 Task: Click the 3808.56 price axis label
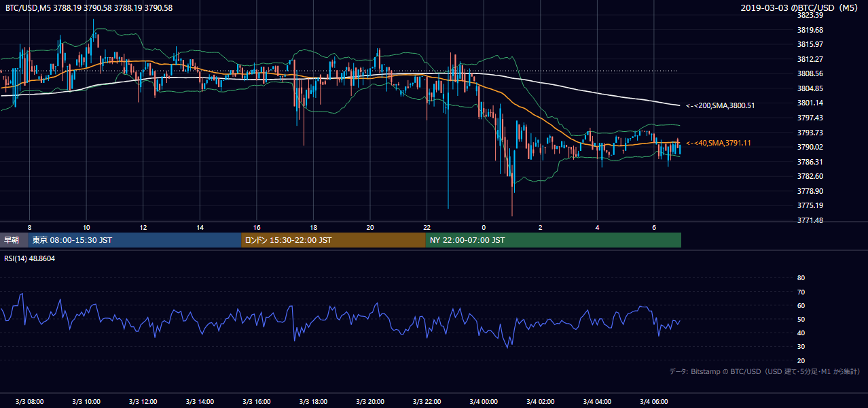point(810,73)
